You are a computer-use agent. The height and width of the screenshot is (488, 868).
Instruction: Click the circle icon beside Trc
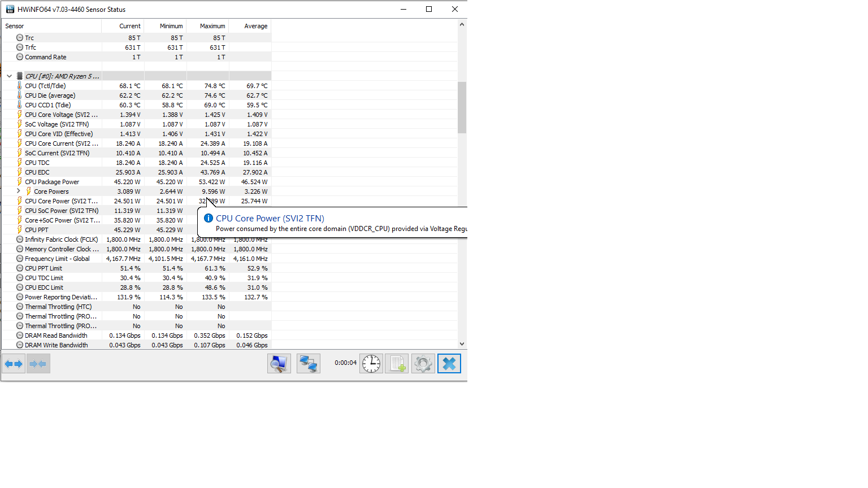click(x=20, y=38)
